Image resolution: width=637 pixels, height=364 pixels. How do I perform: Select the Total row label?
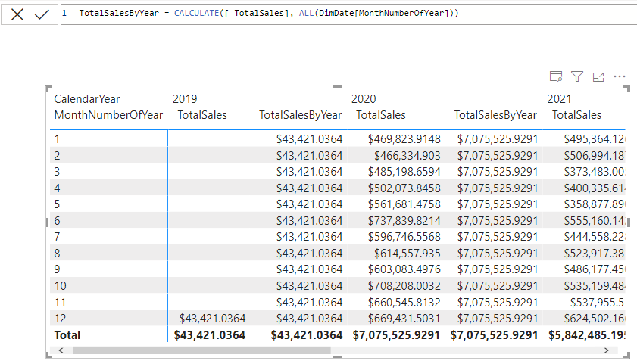click(67, 335)
